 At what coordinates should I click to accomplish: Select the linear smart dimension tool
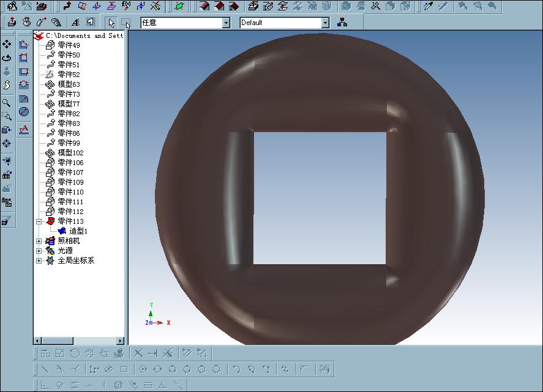(x=23, y=44)
